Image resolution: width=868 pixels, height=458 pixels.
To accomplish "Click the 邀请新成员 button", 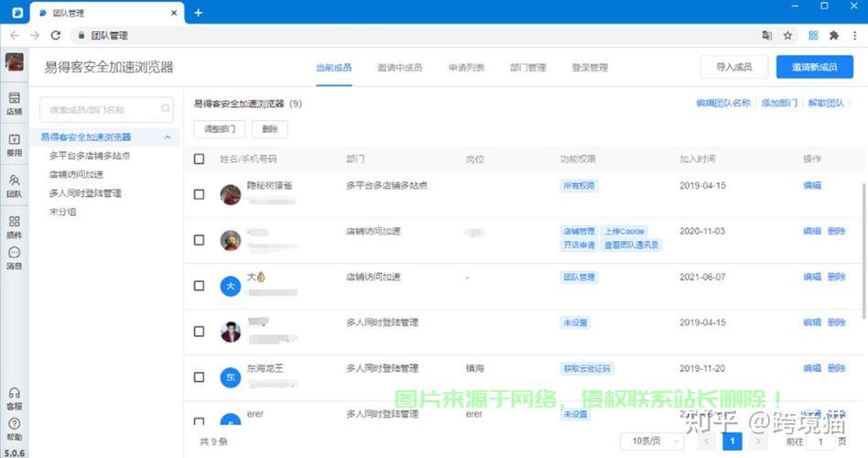I will coord(814,67).
